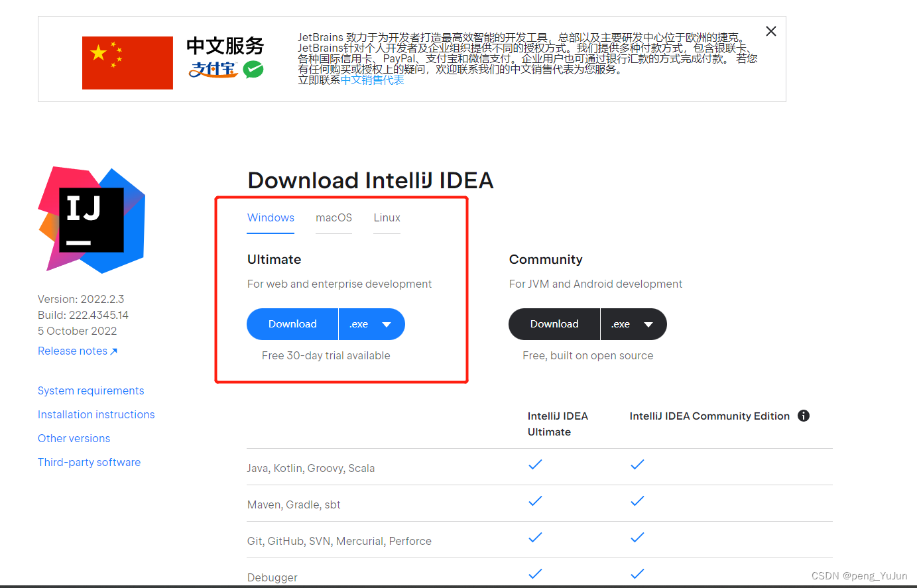Switch to the macOS tab
The width and height of the screenshot is (917, 588).
pyautogui.click(x=334, y=217)
